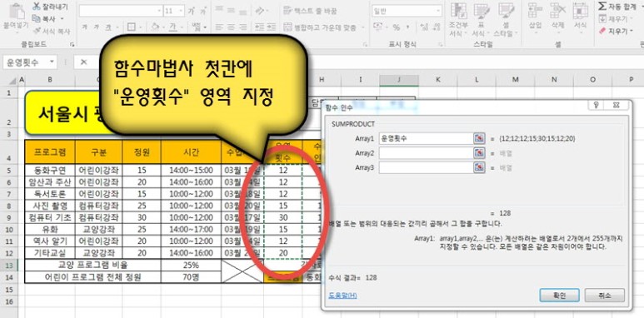The width and height of the screenshot is (644, 318).
Task: Center text horizontally in cell
Action: click(x=231, y=27)
